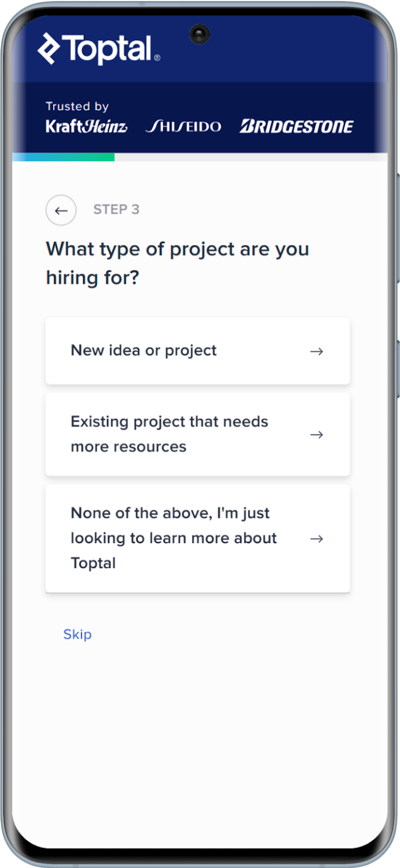The image size is (400, 868).
Task: Open the previous step using the back control
Action: tap(61, 210)
